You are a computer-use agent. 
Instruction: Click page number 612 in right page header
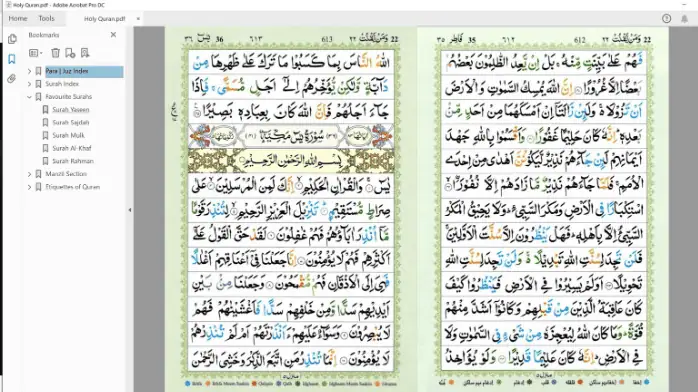(580, 40)
